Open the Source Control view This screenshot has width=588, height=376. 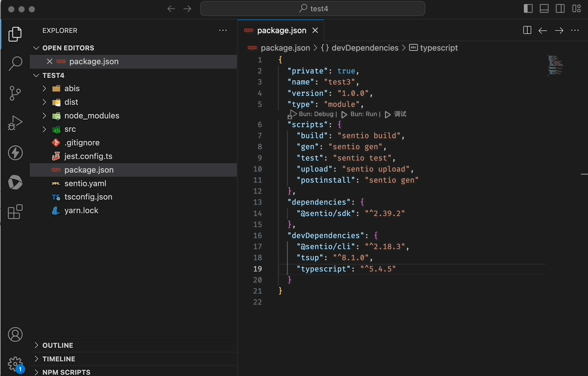point(15,93)
